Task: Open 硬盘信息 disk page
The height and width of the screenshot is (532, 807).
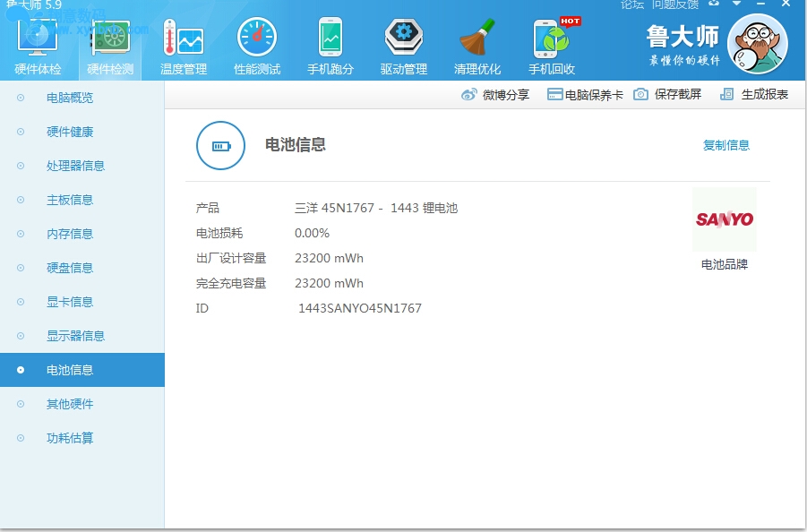Action: point(70,268)
